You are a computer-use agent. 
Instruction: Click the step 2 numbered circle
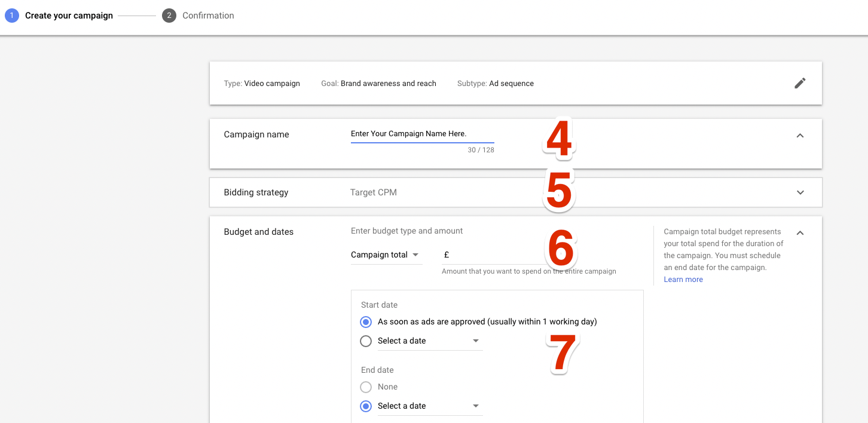pos(169,16)
